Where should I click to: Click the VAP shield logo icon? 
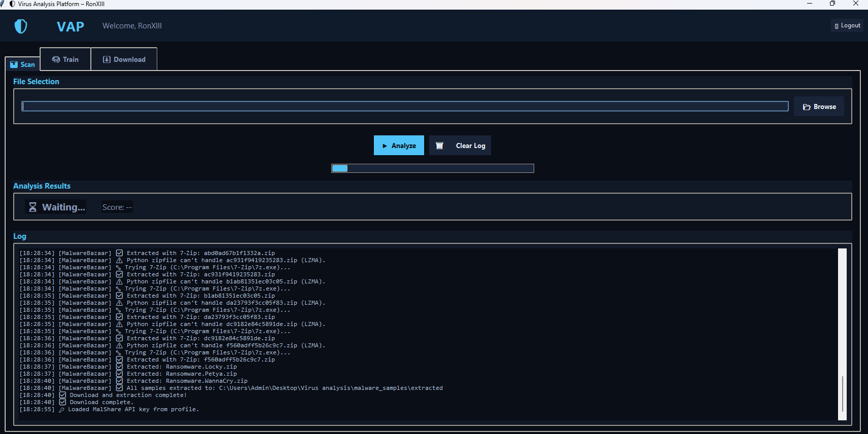[x=21, y=26]
